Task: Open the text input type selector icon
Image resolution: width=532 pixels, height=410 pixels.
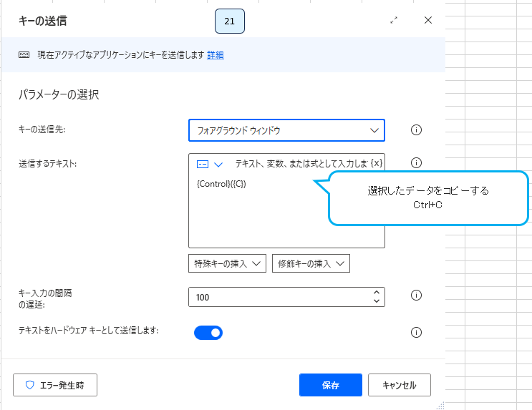Action: pyautogui.click(x=209, y=164)
